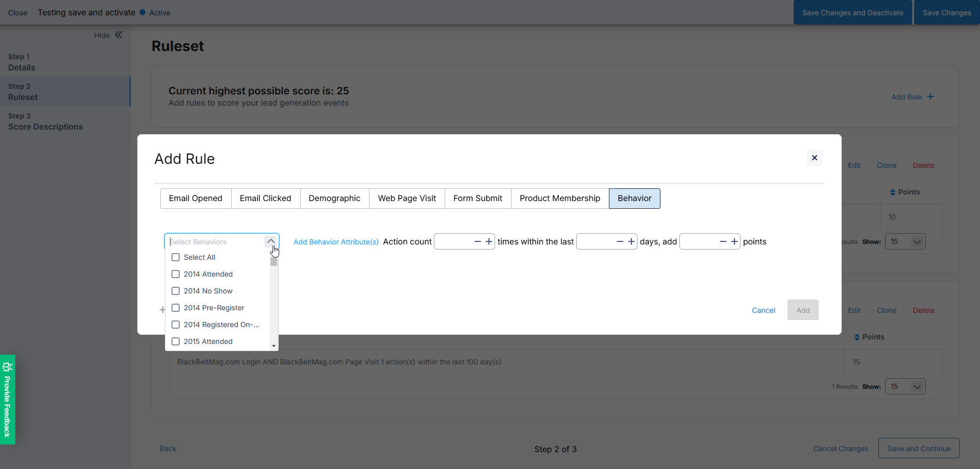
Task: Open the lower Show 15 results dropdown
Action: coord(905,386)
